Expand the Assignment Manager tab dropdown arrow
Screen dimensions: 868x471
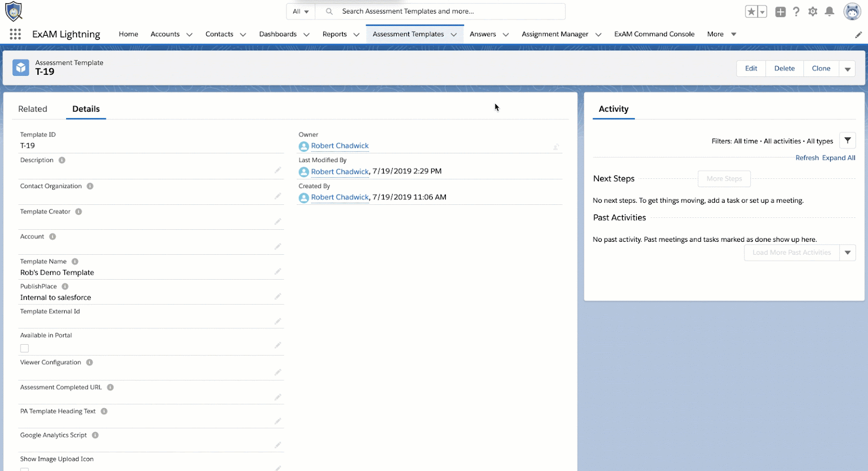pyautogui.click(x=598, y=35)
